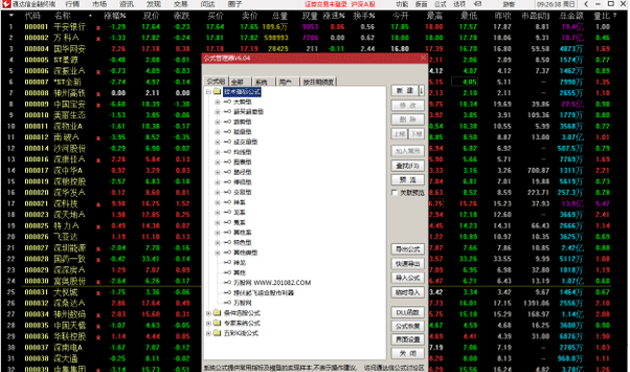The height and width of the screenshot is (372, 630).
Task: Open the 行情 menu
Action: pyautogui.click(x=72, y=4)
